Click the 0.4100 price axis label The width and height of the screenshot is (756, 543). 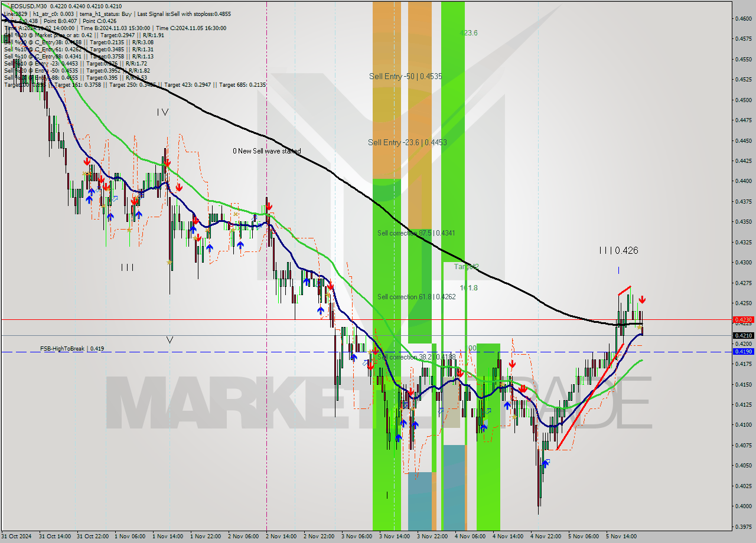click(744, 424)
